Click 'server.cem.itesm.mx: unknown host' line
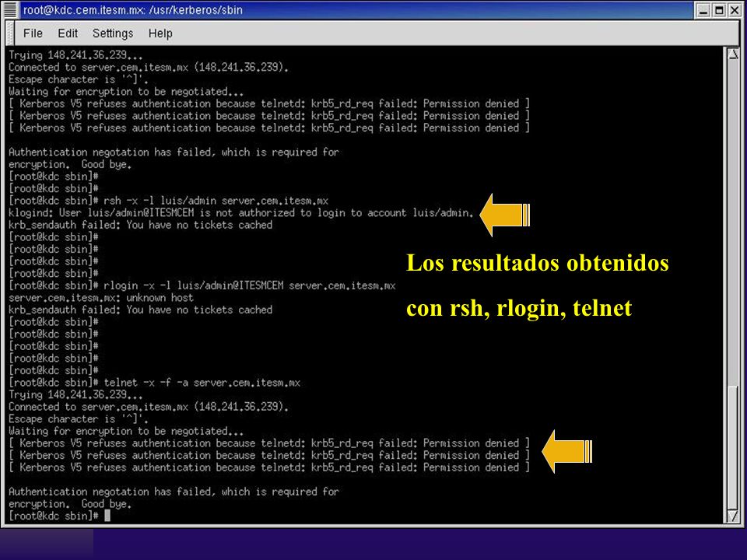747x560 pixels. pos(101,298)
